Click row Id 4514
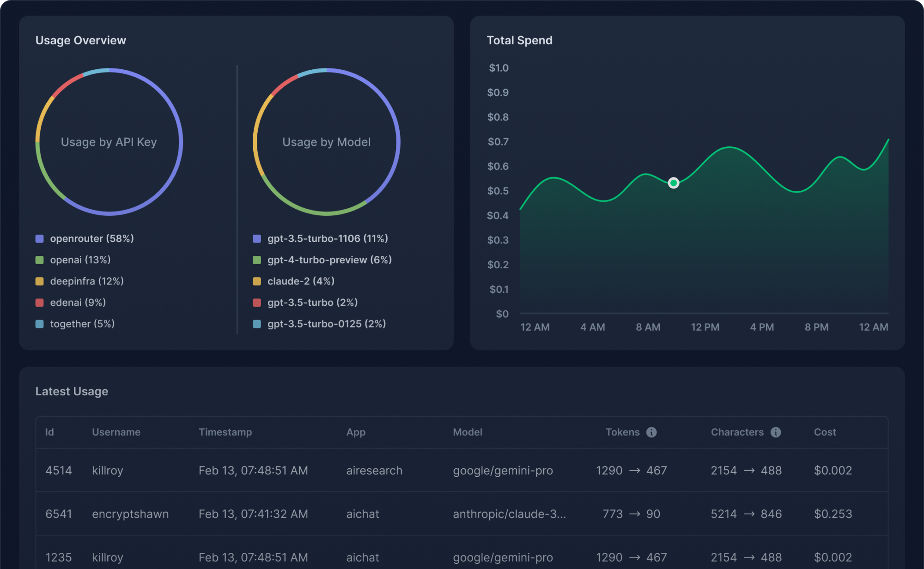This screenshot has width=924, height=569. click(59, 471)
